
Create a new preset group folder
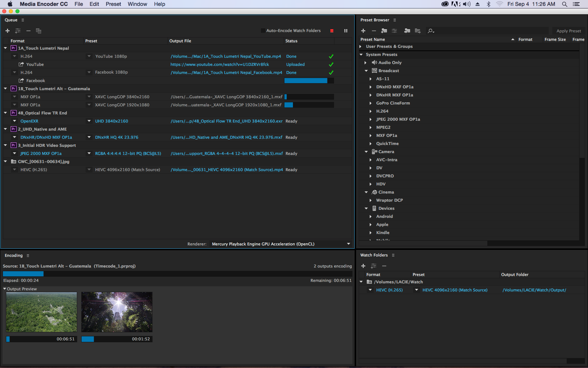tap(384, 31)
